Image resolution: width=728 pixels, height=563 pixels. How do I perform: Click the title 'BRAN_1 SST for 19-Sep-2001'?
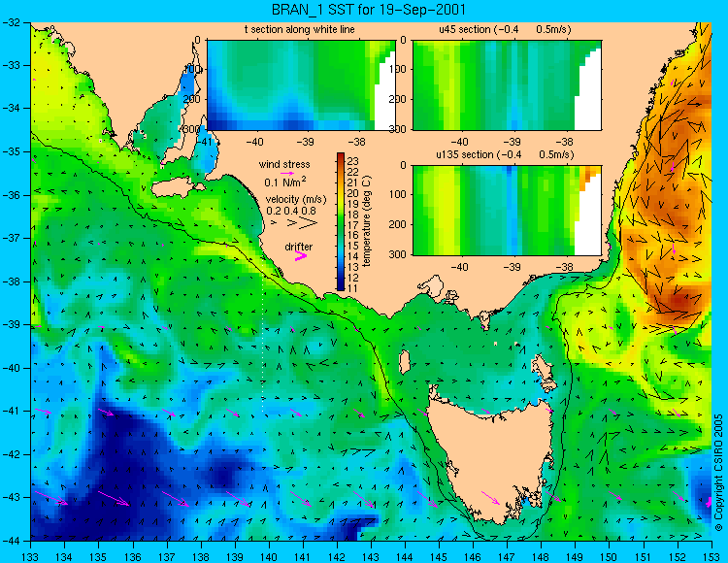click(x=368, y=10)
